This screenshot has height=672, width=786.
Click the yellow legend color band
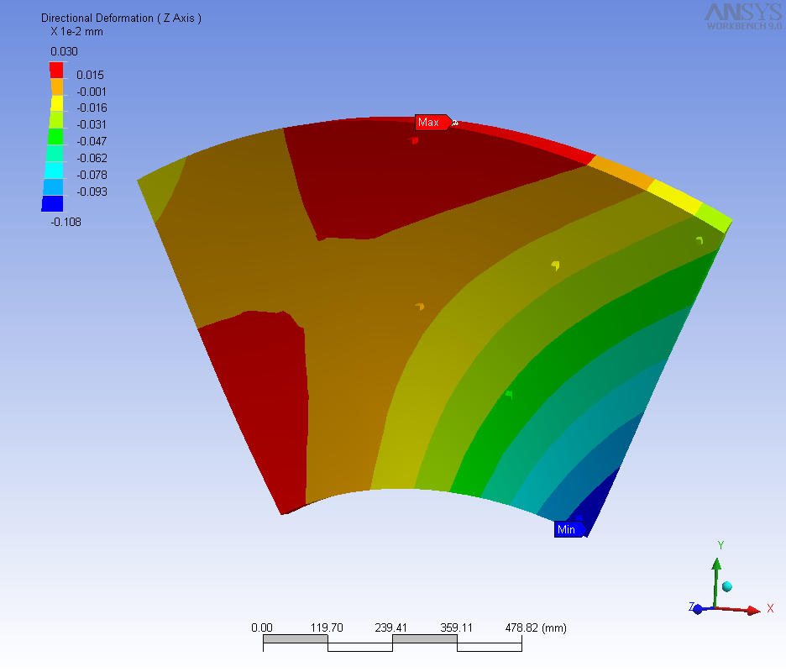click(x=56, y=103)
